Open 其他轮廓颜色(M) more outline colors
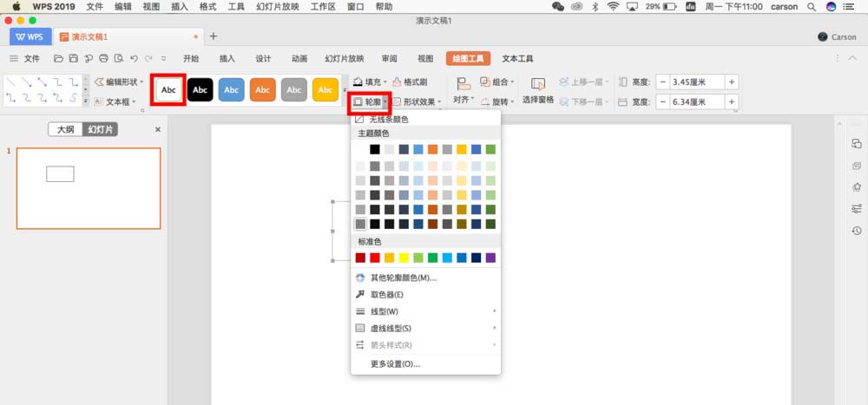The height and width of the screenshot is (405, 868). pos(403,278)
